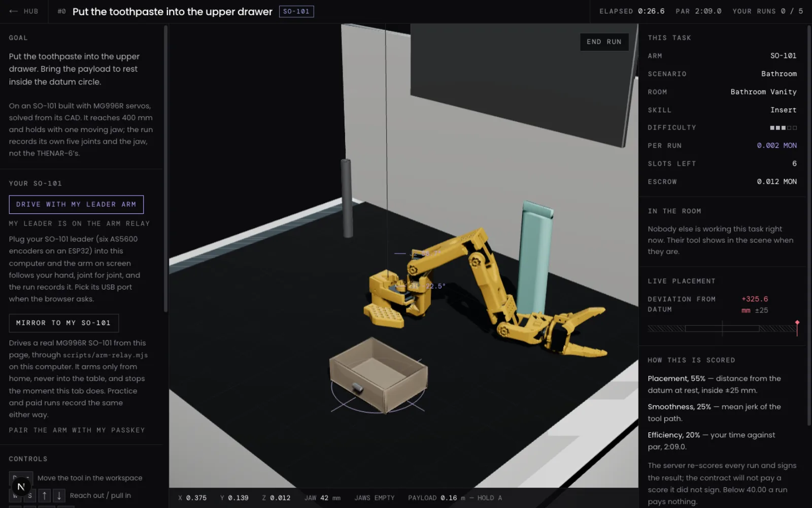The image size is (812, 508).
Task: Click Drive With My Leader Arm
Action: coord(76,204)
